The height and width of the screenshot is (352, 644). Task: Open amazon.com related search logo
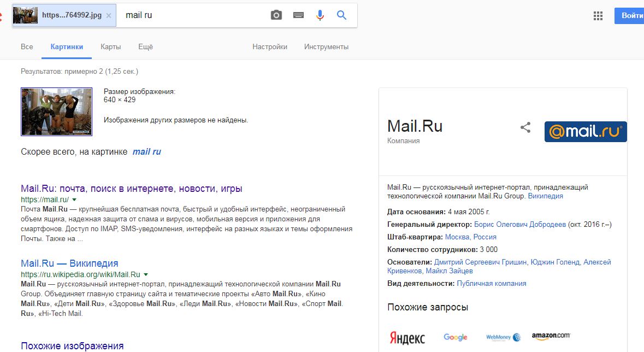pyautogui.click(x=551, y=336)
